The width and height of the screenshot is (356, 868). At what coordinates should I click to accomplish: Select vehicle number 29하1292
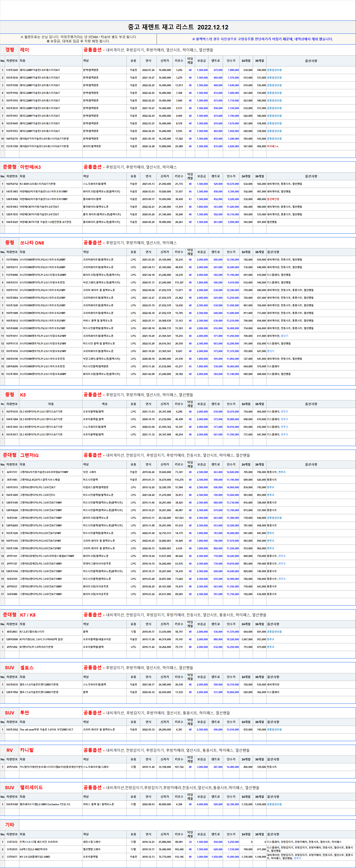coord(12,647)
